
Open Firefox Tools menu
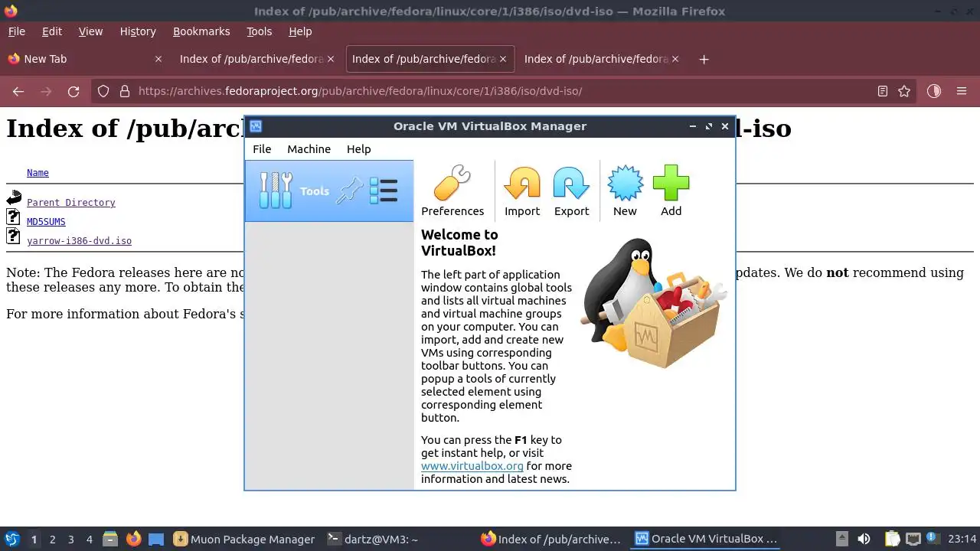pyautogui.click(x=259, y=31)
